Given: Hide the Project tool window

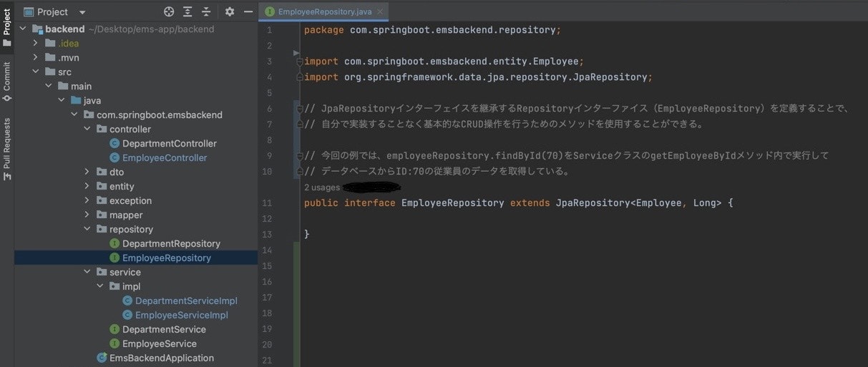Looking at the screenshot, I should point(248,11).
